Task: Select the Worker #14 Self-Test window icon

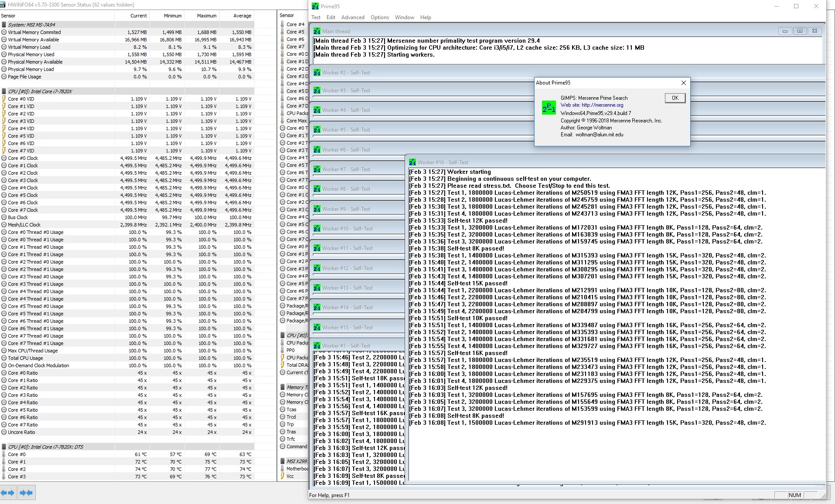Action: click(317, 308)
